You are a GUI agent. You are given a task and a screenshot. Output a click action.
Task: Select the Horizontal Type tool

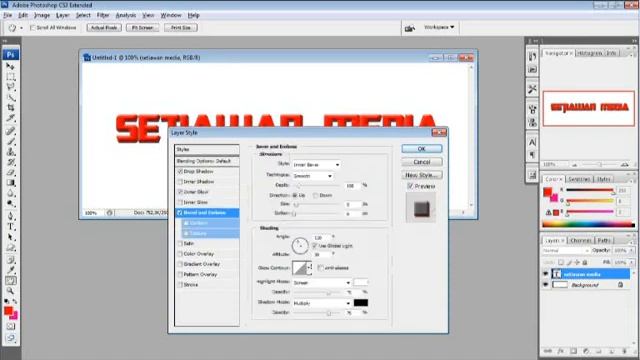[11, 227]
